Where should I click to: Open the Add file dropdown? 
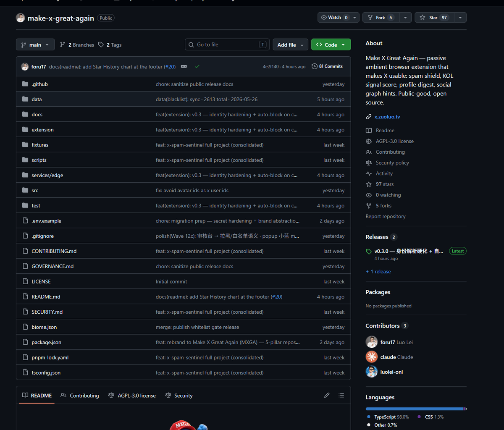pyautogui.click(x=290, y=45)
